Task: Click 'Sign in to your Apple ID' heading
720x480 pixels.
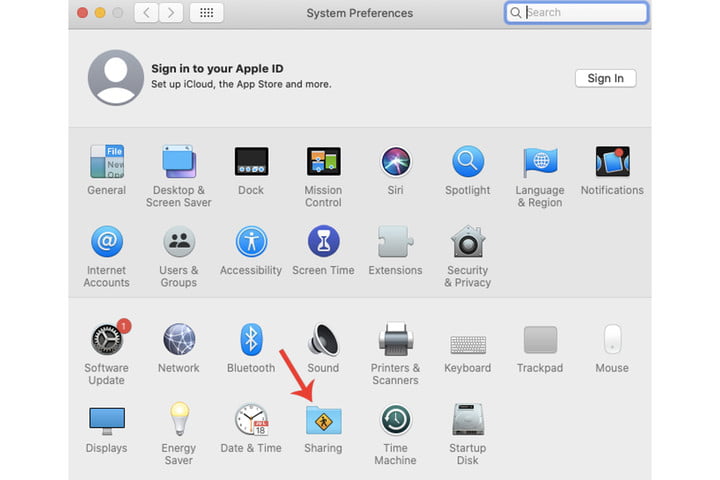Action: 217,68
